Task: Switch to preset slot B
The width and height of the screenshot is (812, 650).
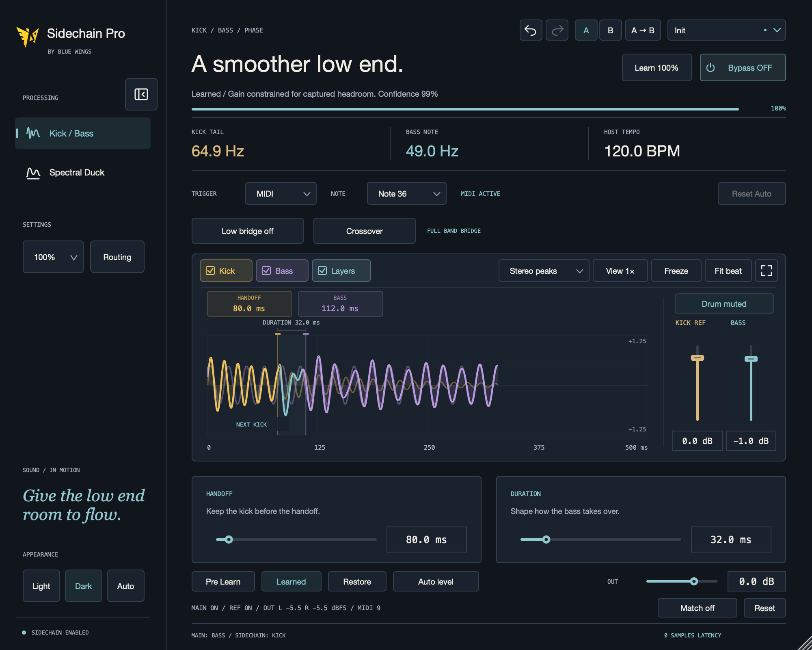Action: pyautogui.click(x=610, y=30)
